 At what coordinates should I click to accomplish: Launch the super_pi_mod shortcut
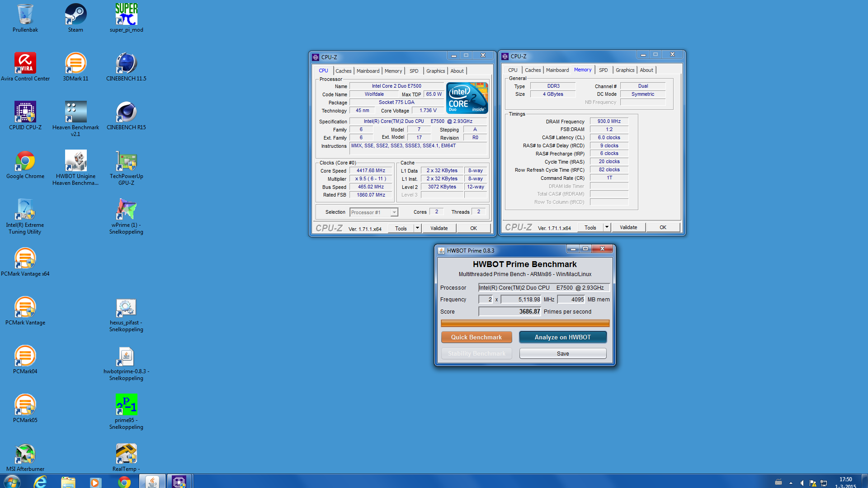click(126, 18)
